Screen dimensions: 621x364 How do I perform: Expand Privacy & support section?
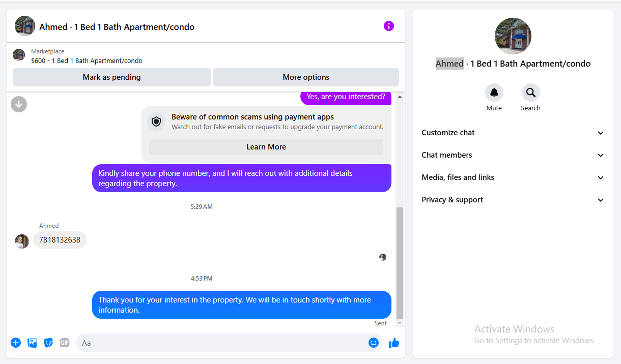tap(513, 200)
